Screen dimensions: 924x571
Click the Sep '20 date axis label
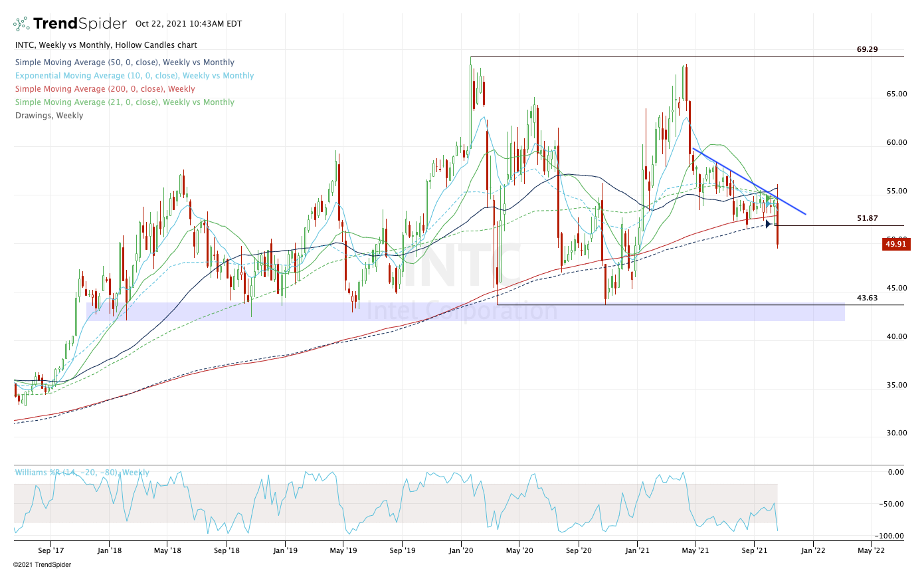click(x=579, y=550)
